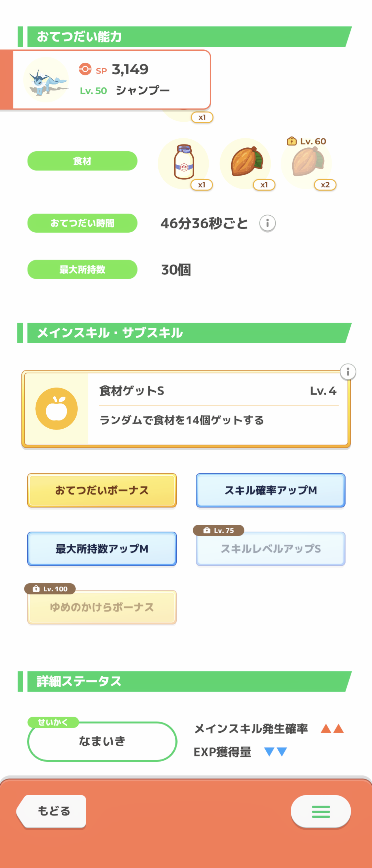The image size is (372, 868).
Task: Tap the orange apple skill icon
Action: tap(57, 408)
